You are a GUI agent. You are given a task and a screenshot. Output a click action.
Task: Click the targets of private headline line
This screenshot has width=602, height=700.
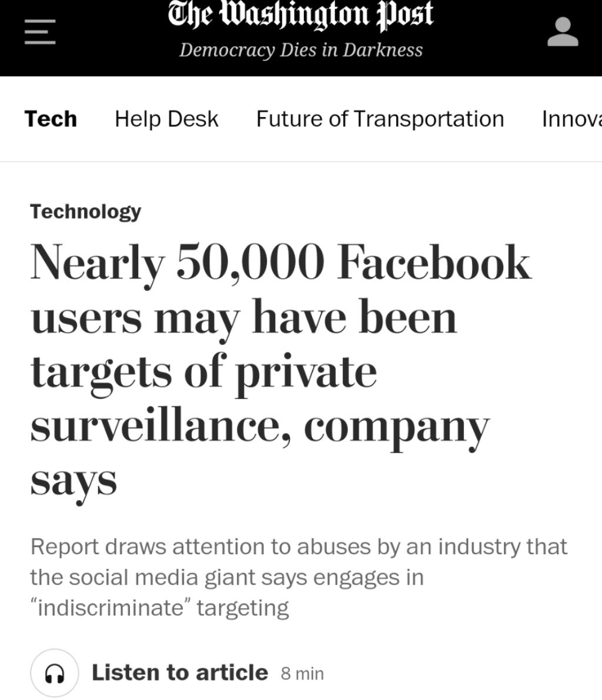[203, 372]
